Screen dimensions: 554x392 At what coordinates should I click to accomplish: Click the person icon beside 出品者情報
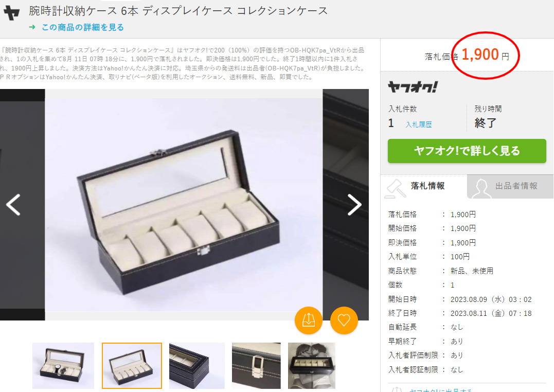481,188
